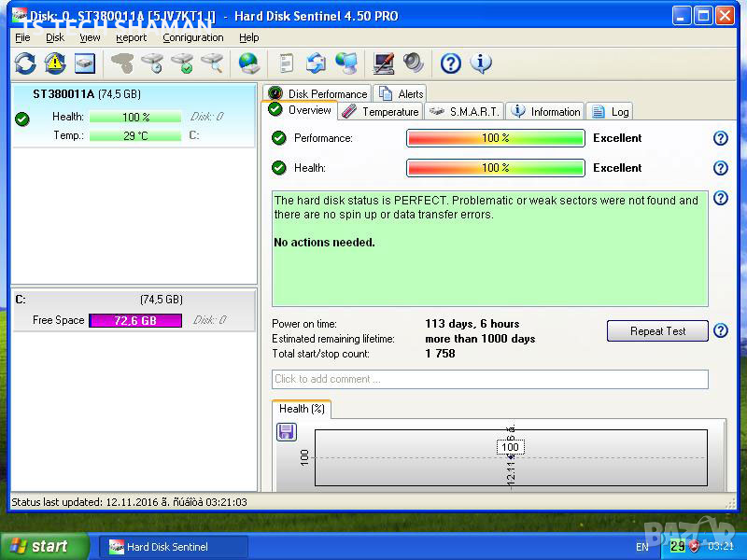Open the Configuration menu
Screen dimensions: 747x560
[193, 38]
